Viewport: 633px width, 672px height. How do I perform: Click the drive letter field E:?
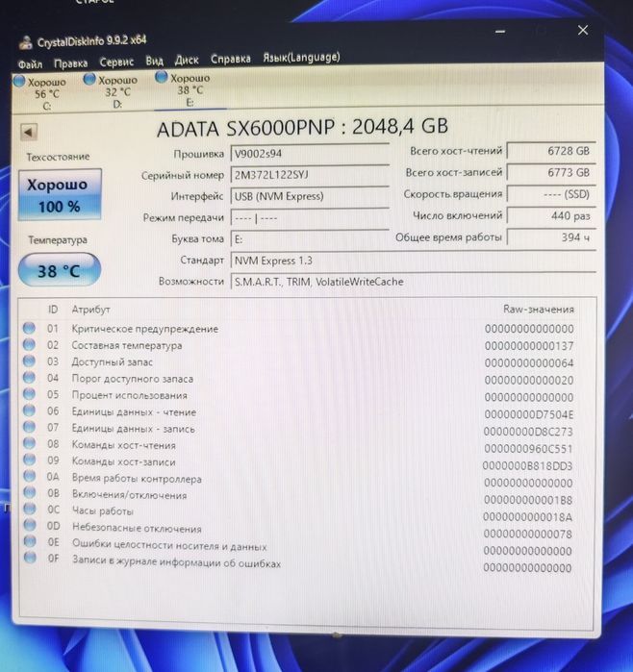point(309,239)
